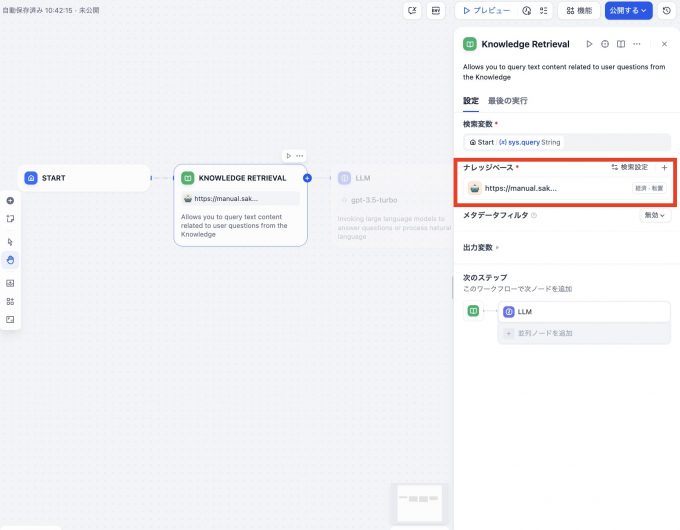Open 検索設定 retrieval settings
This screenshot has width=680, height=530.
629,168
